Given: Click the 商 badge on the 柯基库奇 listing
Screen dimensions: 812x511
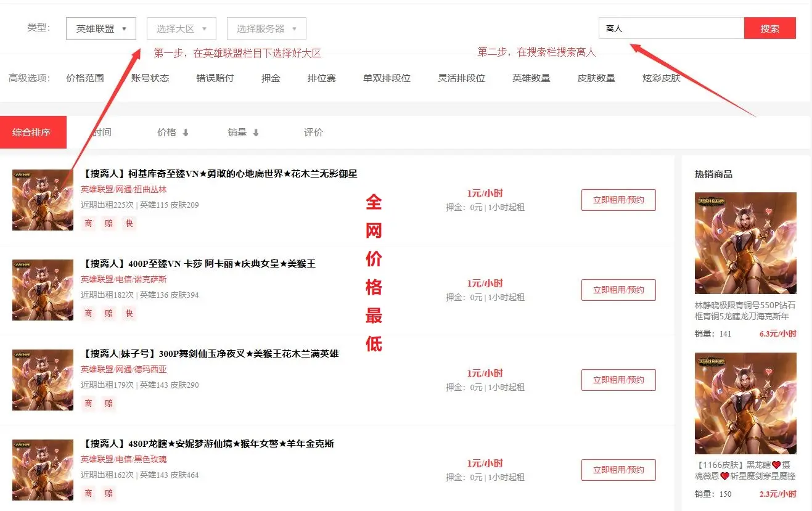Looking at the screenshot, I should click(x=88, y=223).
